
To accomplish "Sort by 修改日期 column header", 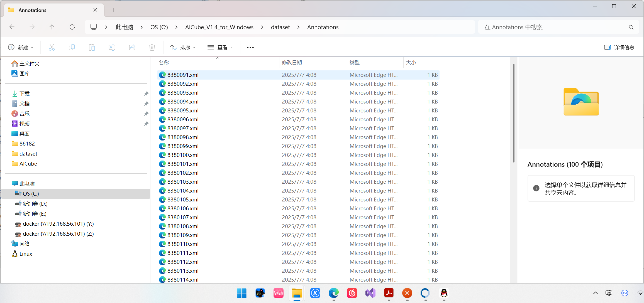I will pos(313,62).
